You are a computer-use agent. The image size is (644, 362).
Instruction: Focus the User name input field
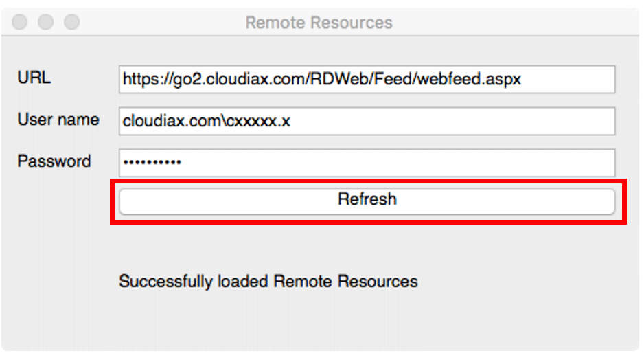(x=367, y=121)
